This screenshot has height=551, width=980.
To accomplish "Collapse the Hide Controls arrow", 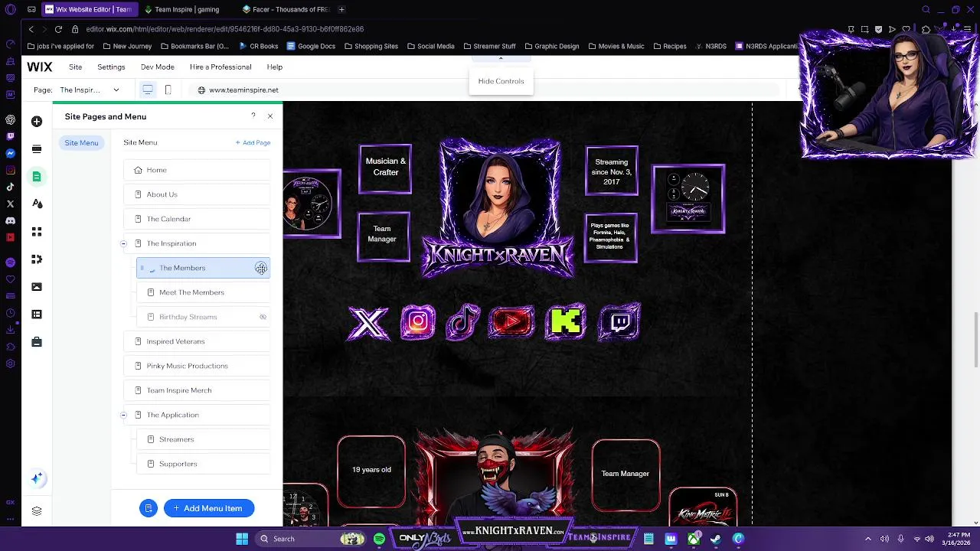I will [x=501, y=59].
